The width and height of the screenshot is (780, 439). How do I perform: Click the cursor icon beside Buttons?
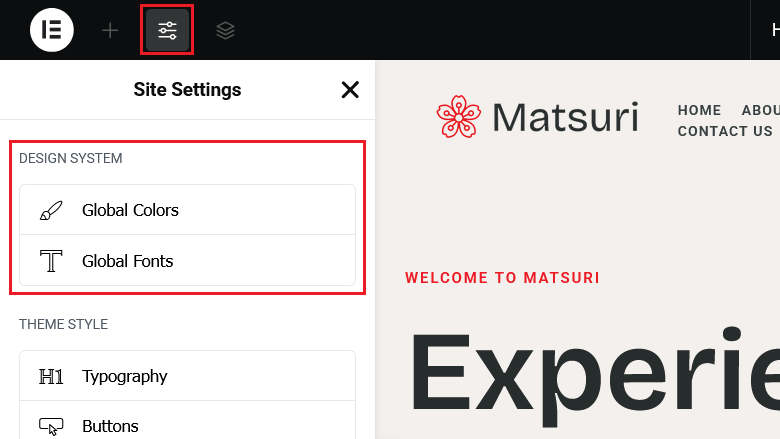point(50,427)
